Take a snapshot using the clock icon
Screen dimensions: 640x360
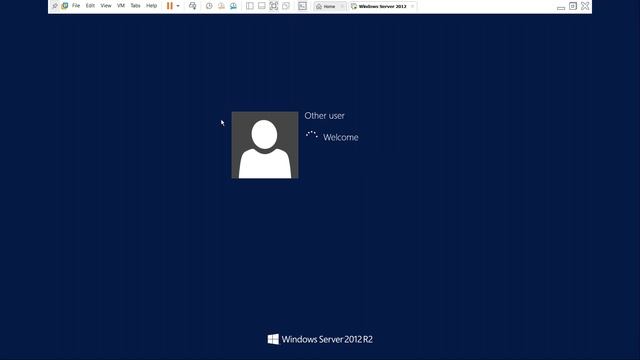[209, 6]
